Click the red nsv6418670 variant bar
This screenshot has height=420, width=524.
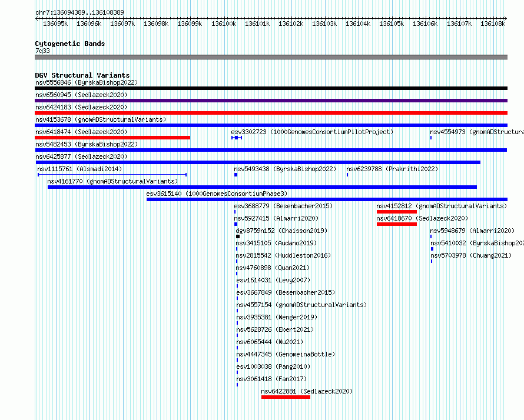click(x=397, y=224)
